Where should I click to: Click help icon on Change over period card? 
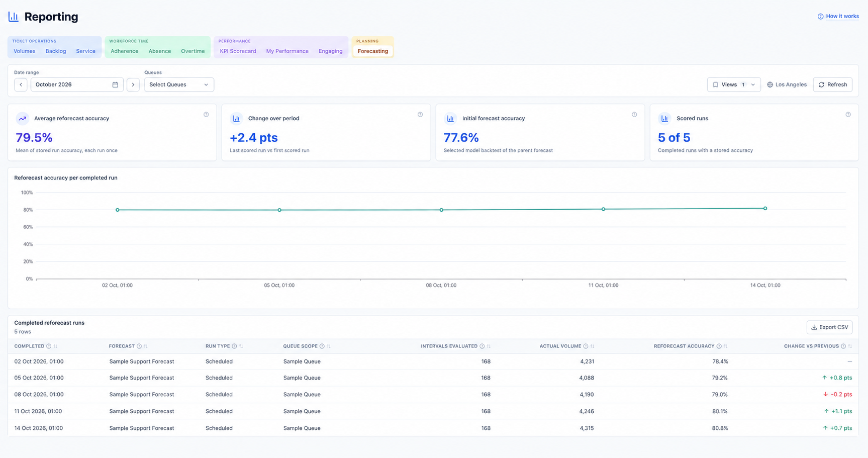[420, 115]
